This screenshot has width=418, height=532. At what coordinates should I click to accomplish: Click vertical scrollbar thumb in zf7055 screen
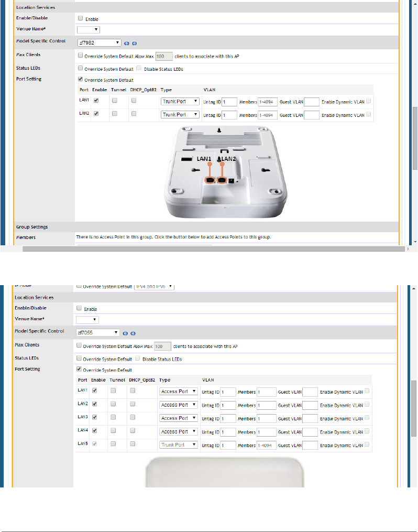point(414,408)
